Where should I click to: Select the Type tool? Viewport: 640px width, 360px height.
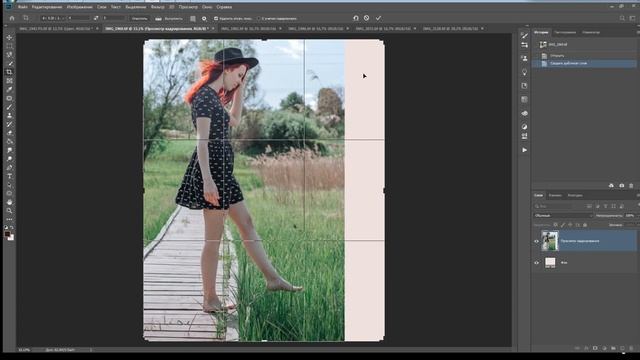[x=9, y=176]
